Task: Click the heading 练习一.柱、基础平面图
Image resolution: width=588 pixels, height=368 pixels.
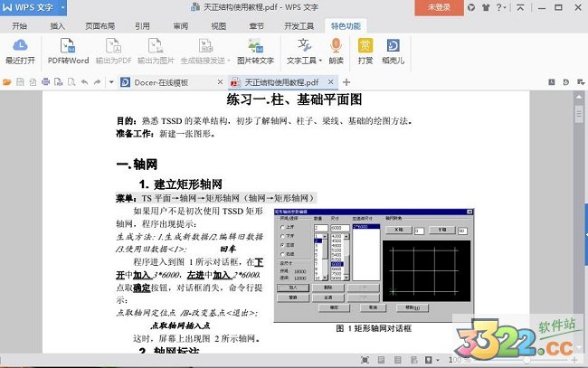Action: point(294,99)
